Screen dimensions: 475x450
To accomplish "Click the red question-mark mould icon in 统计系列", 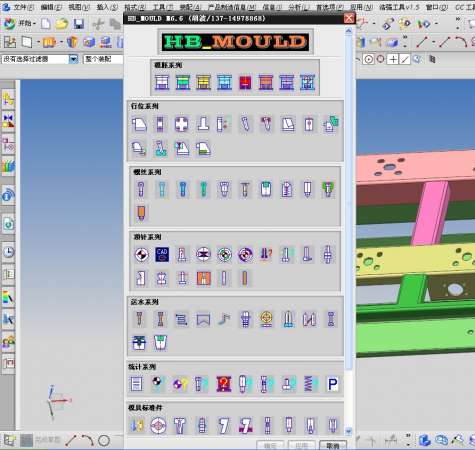I will (224, 384).
